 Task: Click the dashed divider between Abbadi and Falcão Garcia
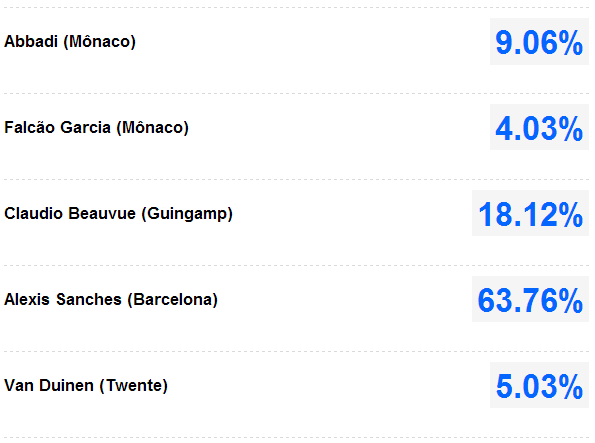tap(296, 93)
